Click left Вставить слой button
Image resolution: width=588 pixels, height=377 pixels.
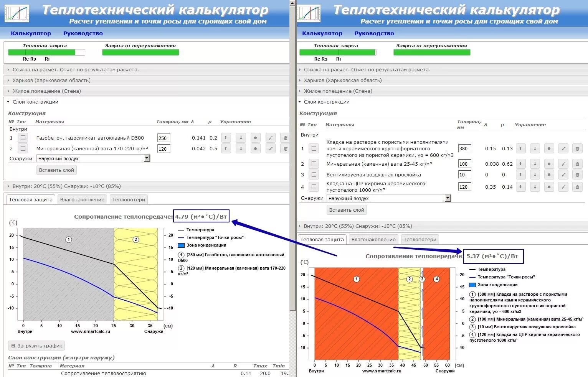tap(57, 170)
